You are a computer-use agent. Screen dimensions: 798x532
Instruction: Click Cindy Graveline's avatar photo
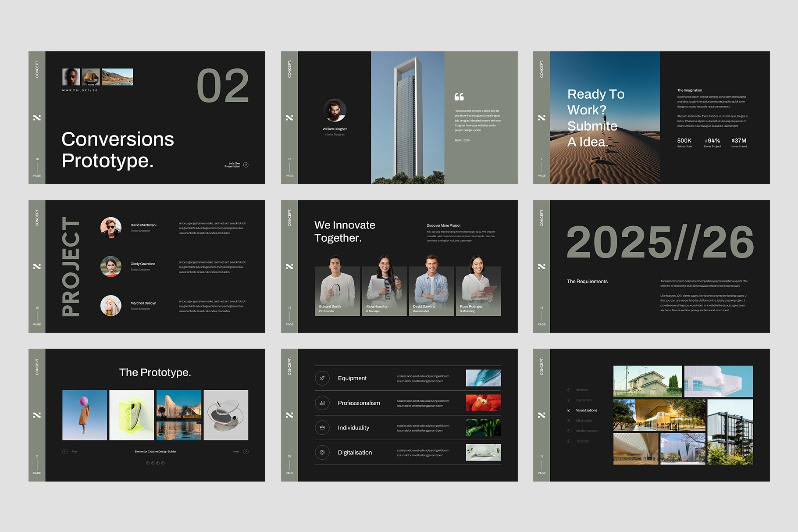(x=111, y=266)
